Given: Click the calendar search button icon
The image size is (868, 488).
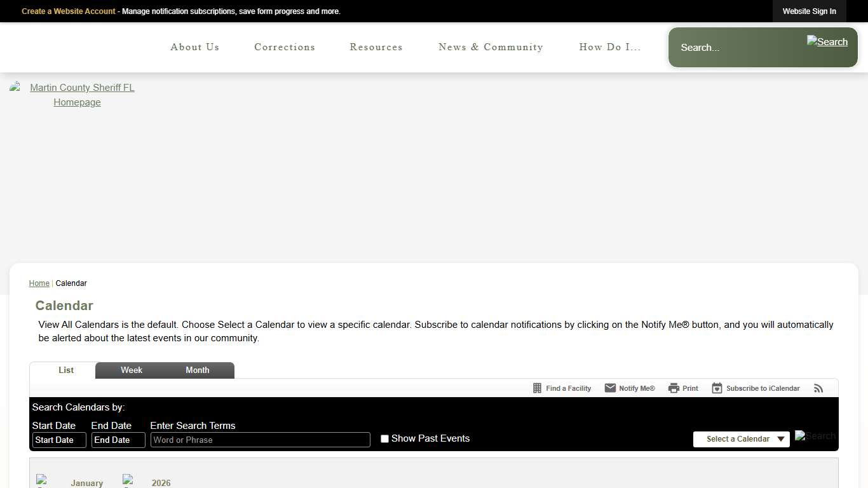Looking at the screenshot, I should (x=815, y=437).
